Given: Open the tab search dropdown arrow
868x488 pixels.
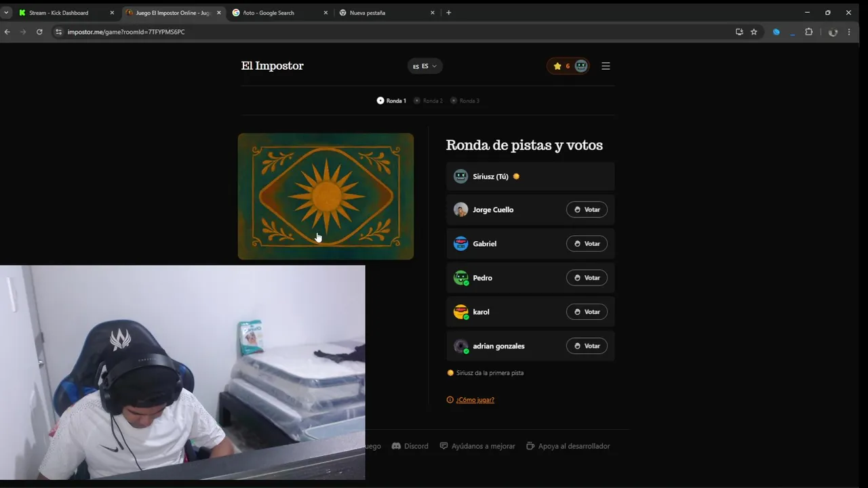Looking at the screenshot, I should tap(6, 13).
